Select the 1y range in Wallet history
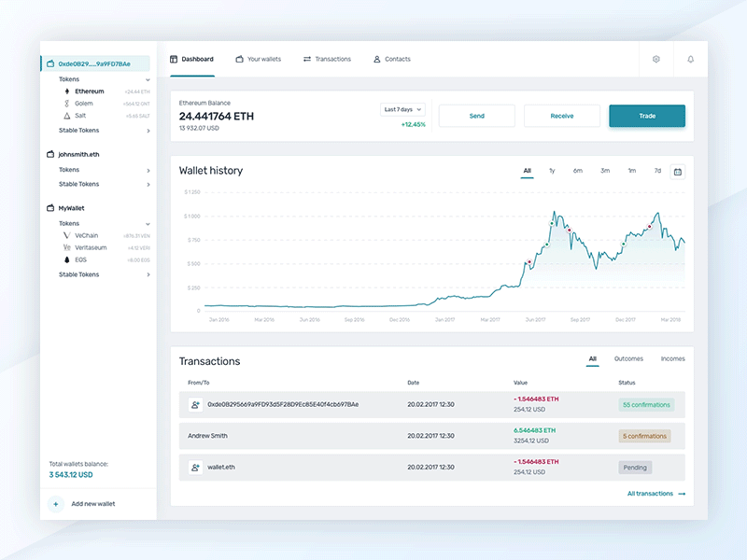747x560 pixels. tap(551, 171)
